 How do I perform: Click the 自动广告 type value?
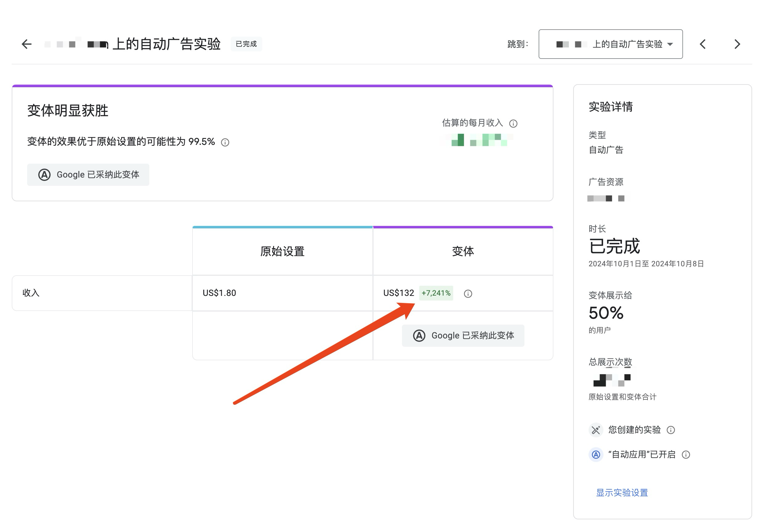pyautogui.click(x=606, y=150)
